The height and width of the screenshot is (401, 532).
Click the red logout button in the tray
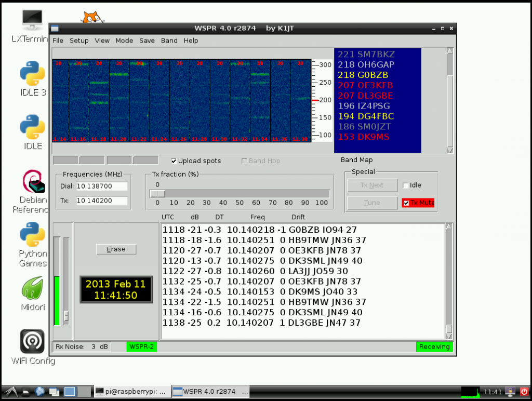click(524, 391)
